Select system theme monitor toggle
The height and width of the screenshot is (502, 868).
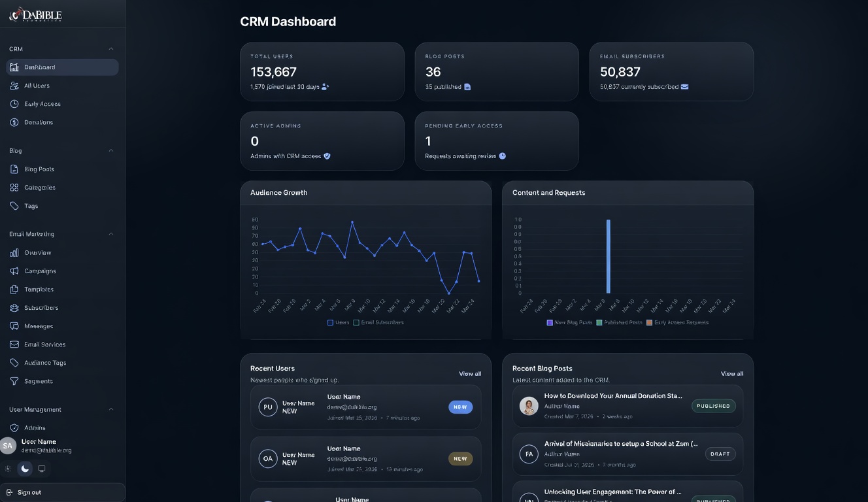click(42, 469)
